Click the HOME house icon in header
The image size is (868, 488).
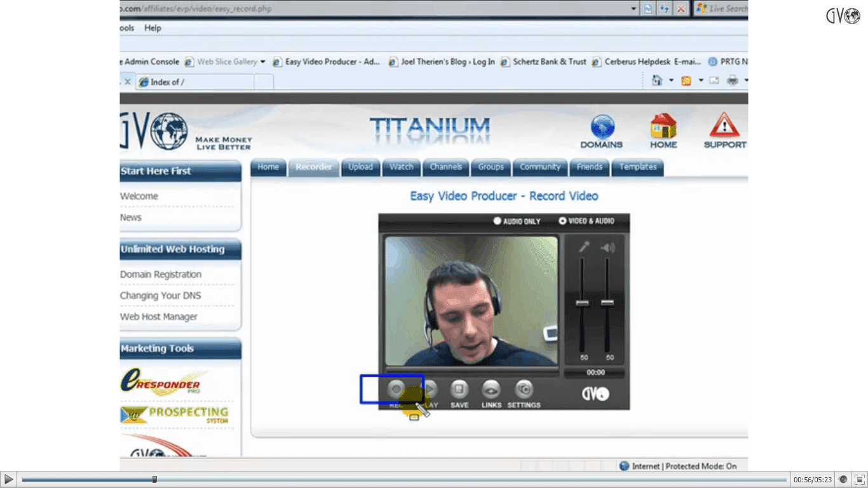pyautogui.click(x=663, y=126)
